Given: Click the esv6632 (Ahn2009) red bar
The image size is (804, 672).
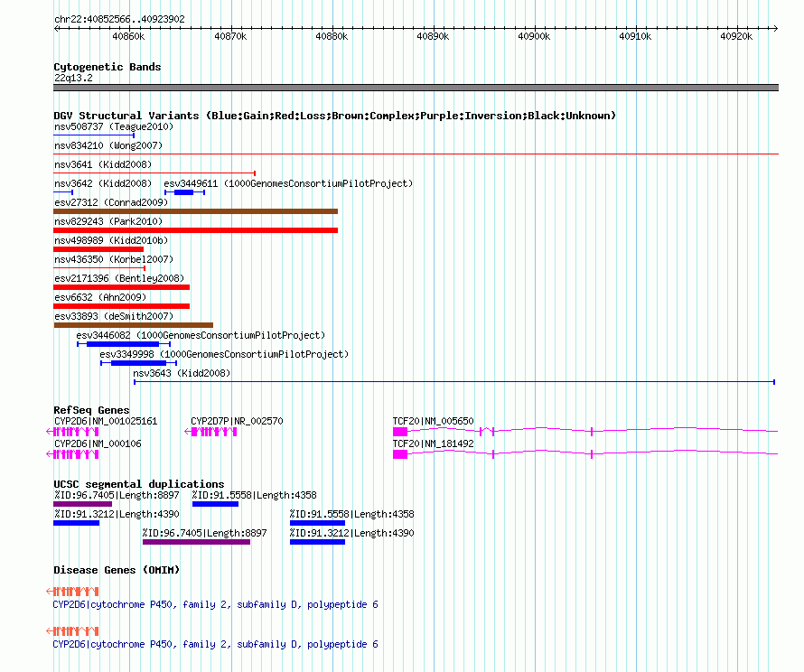Looking at the screenshot, I should pos(122,306).
